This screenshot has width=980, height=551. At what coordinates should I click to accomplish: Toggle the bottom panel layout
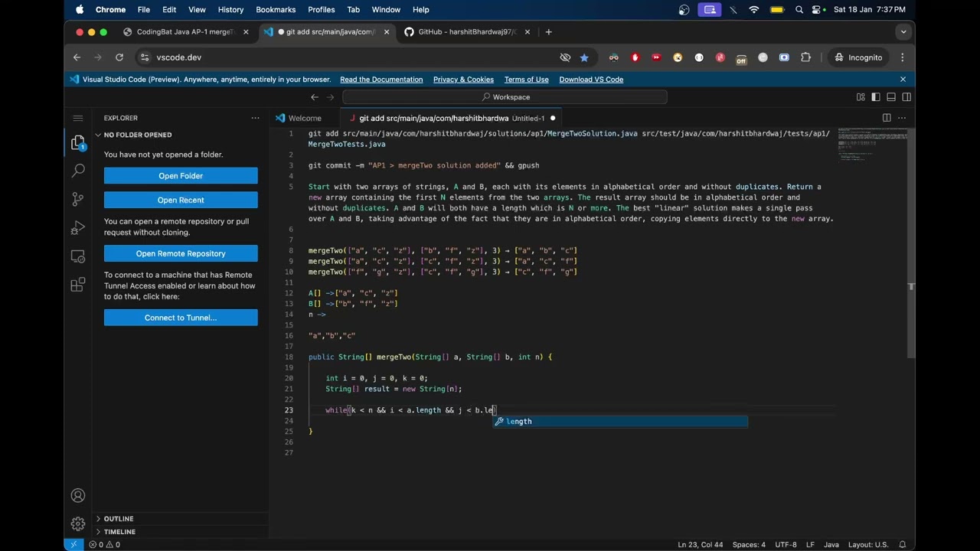pyautogui.click(x=891, y=97)
